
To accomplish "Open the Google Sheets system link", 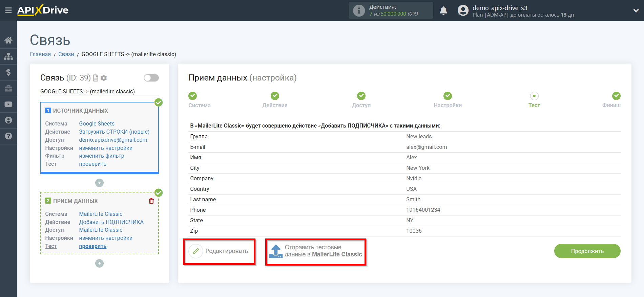I will [97, 123].
